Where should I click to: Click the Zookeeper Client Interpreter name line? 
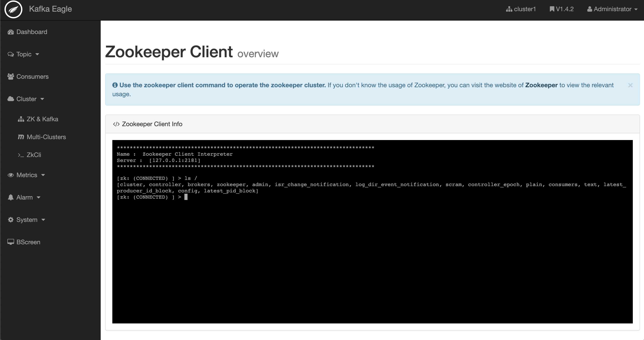tap(175, 154)
